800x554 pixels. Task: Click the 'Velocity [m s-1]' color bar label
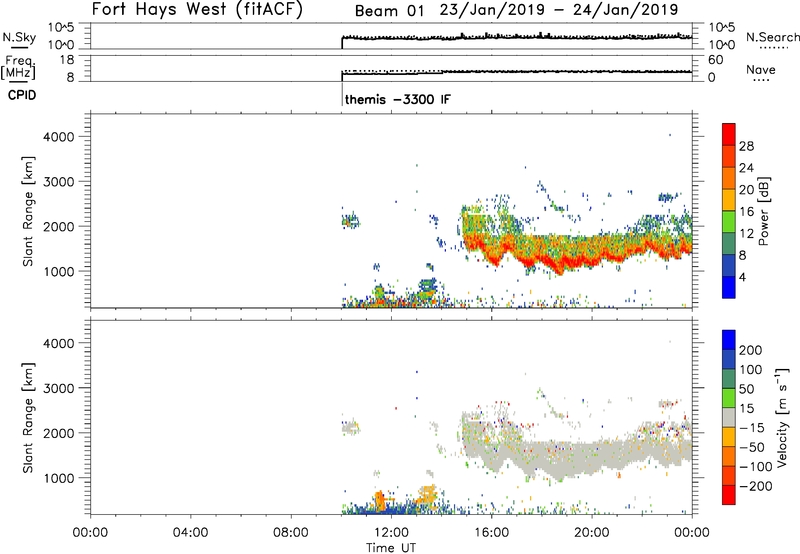pos(782,417)
